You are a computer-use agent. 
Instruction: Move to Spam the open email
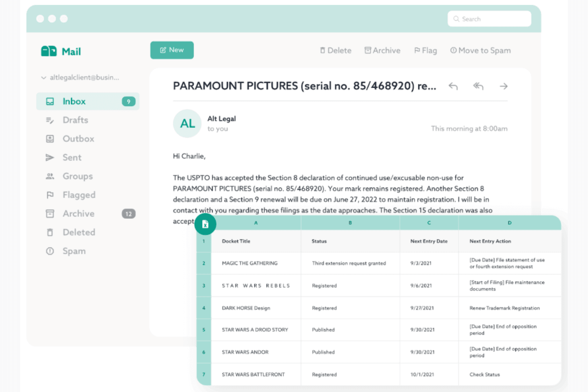pyautogui.click(x=480, y=50)
